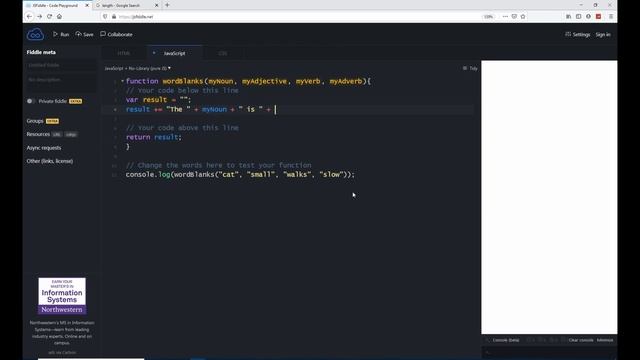This screenshot has height=360, width=640.
Task: Expand Other (links, license) section
Action: (x=50, y=161)
